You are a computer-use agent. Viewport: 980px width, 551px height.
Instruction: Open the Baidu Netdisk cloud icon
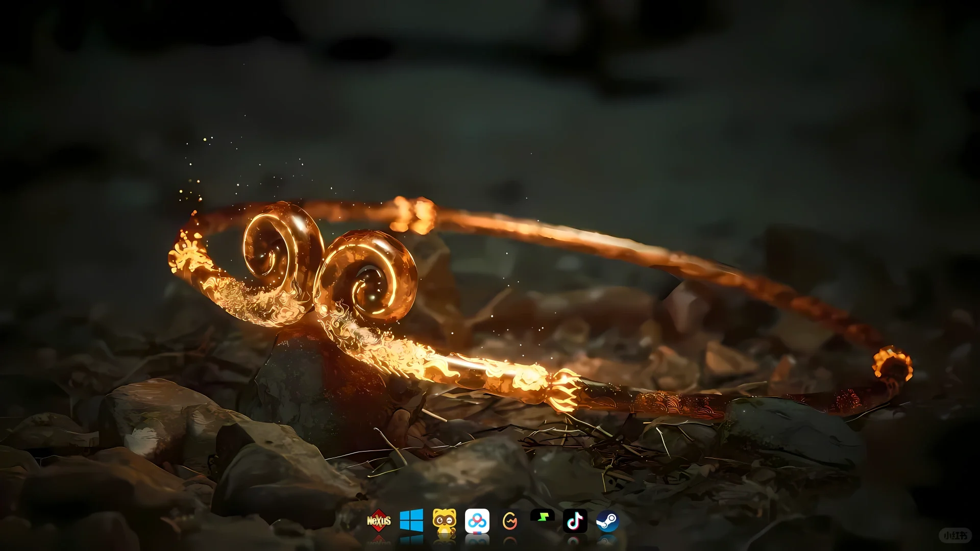point(477,521)
